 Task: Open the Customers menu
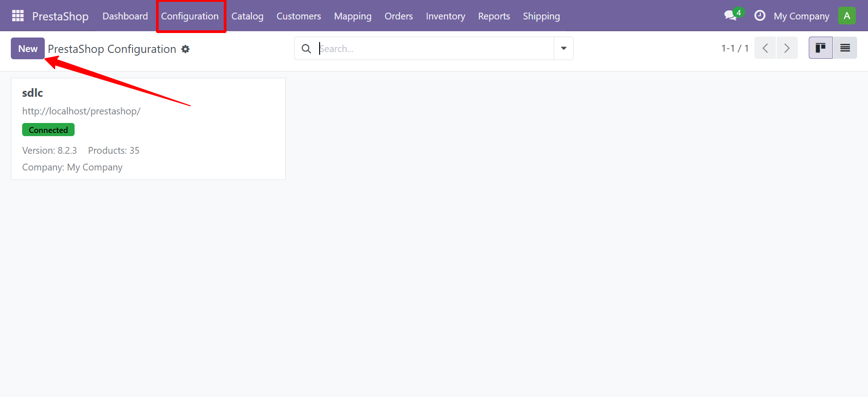tap(299, 16)
